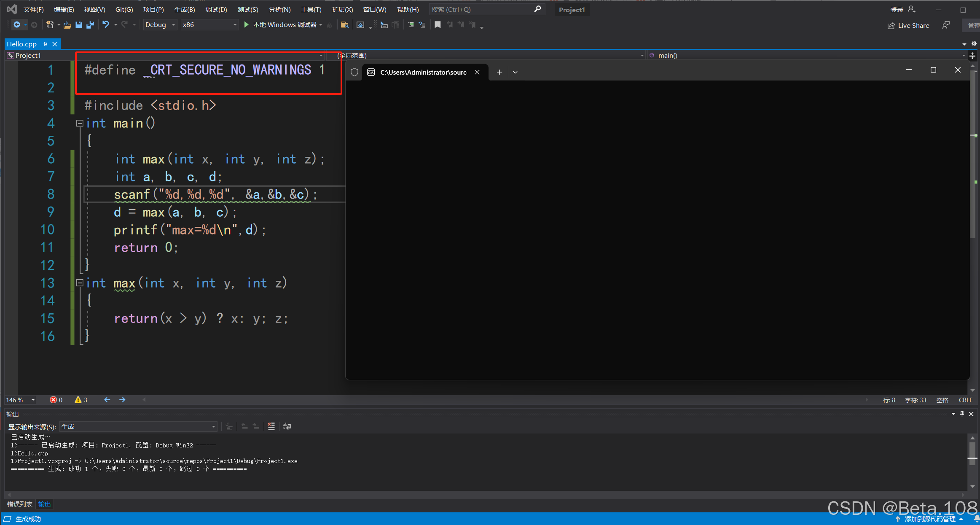This screenshot has height=525, width=980.
Task: Click the Undo arrow icon
Action: pyautogui.click(x=105, y=25)
